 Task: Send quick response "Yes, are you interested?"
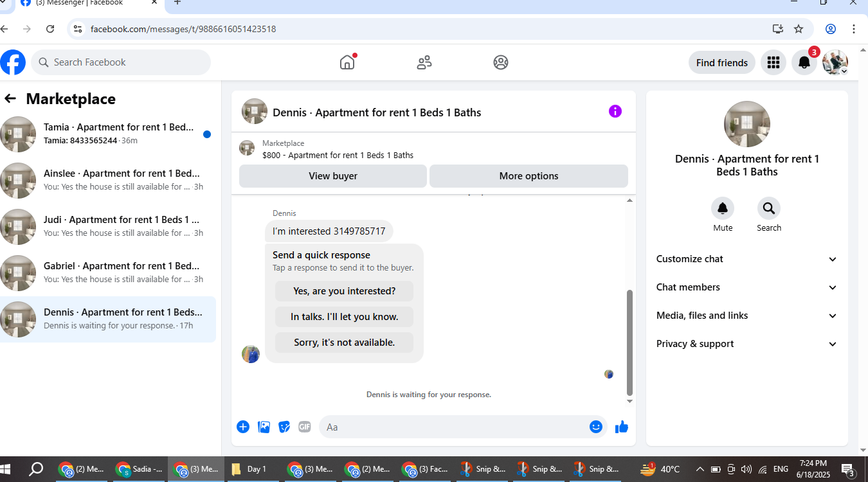(x=345, y=291)
